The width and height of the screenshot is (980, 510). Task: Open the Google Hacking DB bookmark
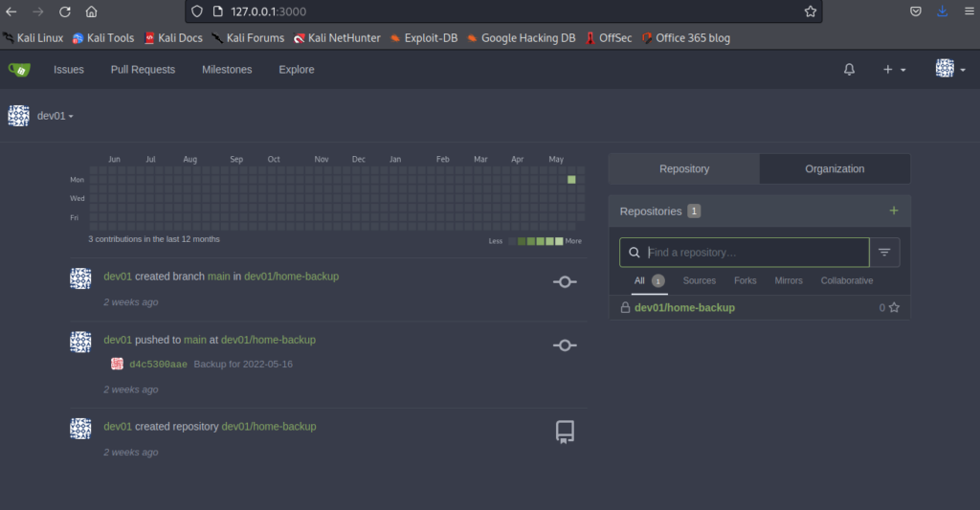(x=522, y=38)
